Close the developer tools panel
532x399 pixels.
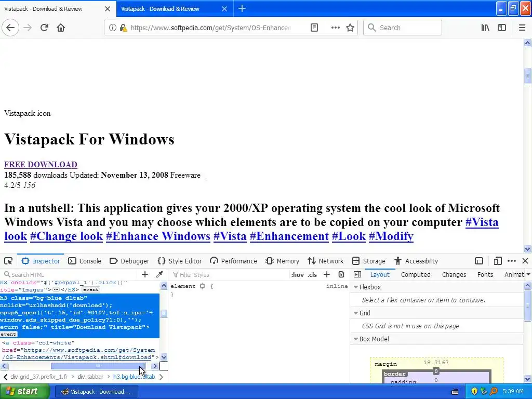pos(525,261)
